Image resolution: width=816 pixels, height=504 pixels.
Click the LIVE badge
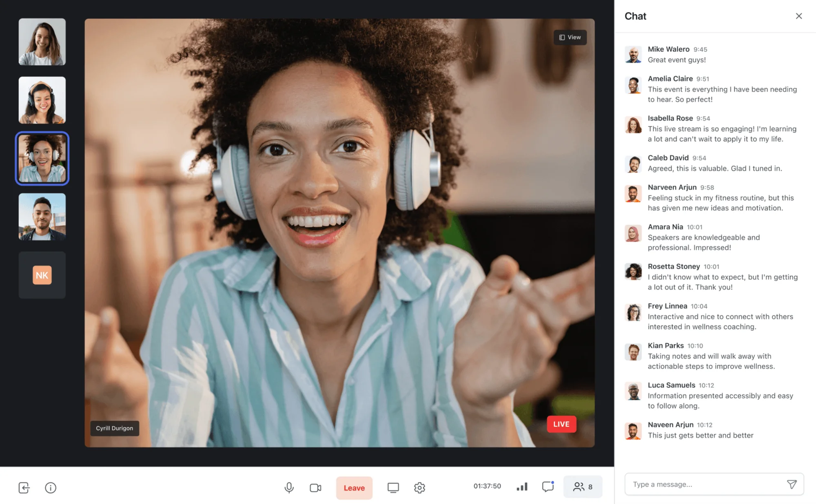tap(561, 424)
